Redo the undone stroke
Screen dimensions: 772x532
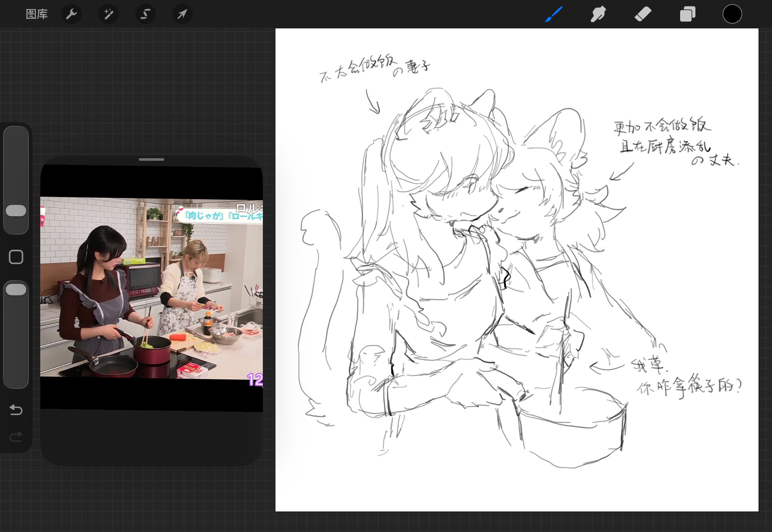pos(16,437)
